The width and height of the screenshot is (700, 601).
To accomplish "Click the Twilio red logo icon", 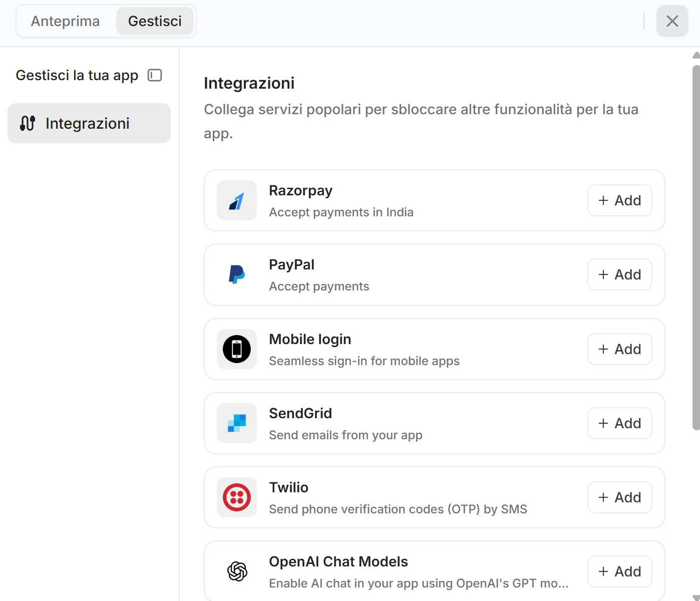I will pos(236,497).
